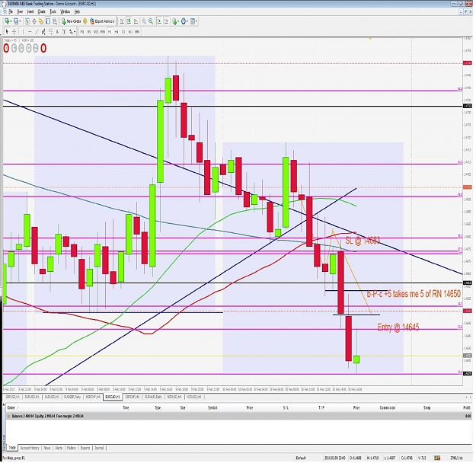Select the crosshair tool
This screenshot has height=463, width=476.
[x=14, y=31]
